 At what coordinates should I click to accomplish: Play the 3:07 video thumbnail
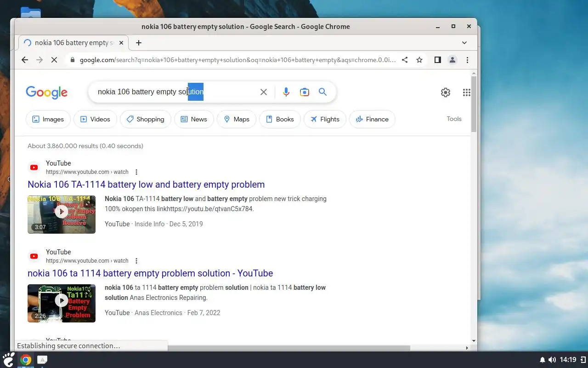tap(62, 214)
